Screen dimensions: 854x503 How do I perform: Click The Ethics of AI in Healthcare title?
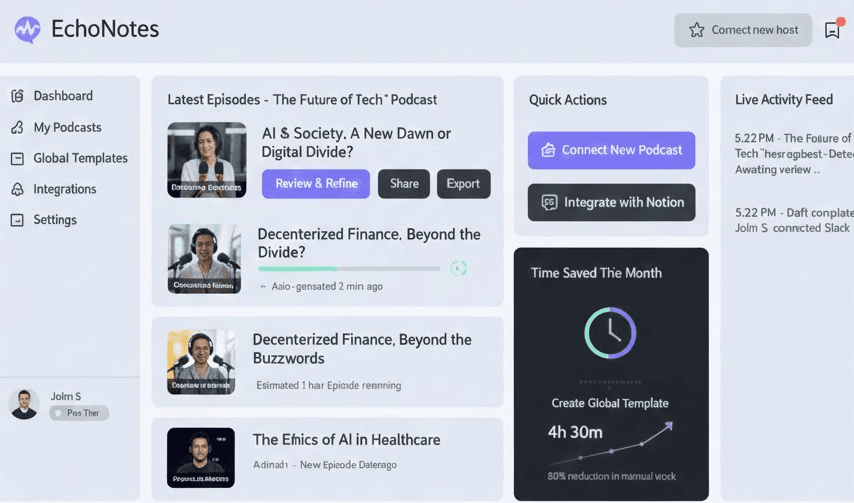346,440
